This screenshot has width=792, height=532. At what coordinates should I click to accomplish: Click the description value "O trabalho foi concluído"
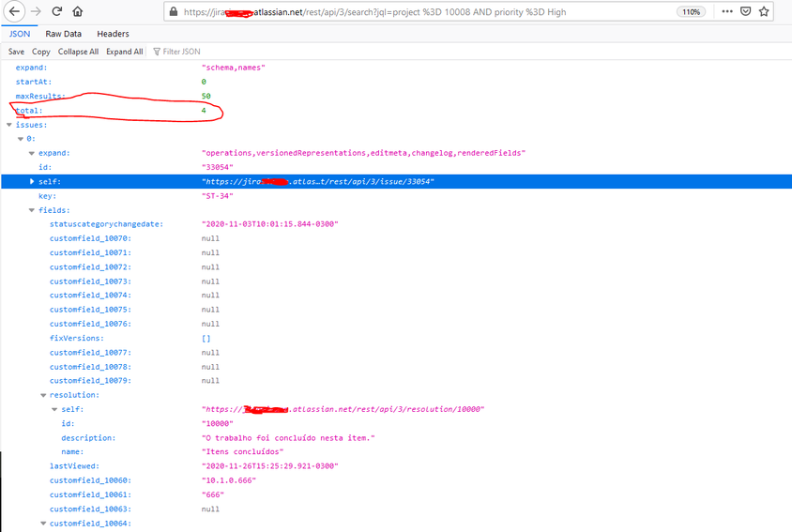click(288, 438)
